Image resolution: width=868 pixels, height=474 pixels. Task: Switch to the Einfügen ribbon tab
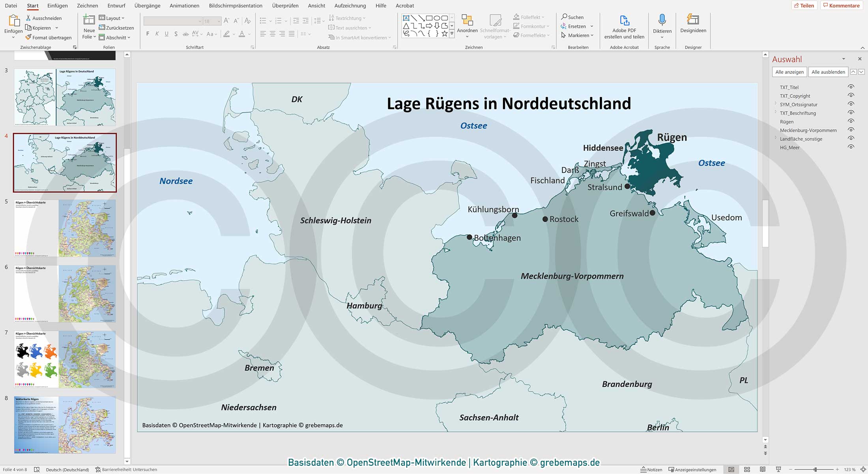[x=57, y=6]
